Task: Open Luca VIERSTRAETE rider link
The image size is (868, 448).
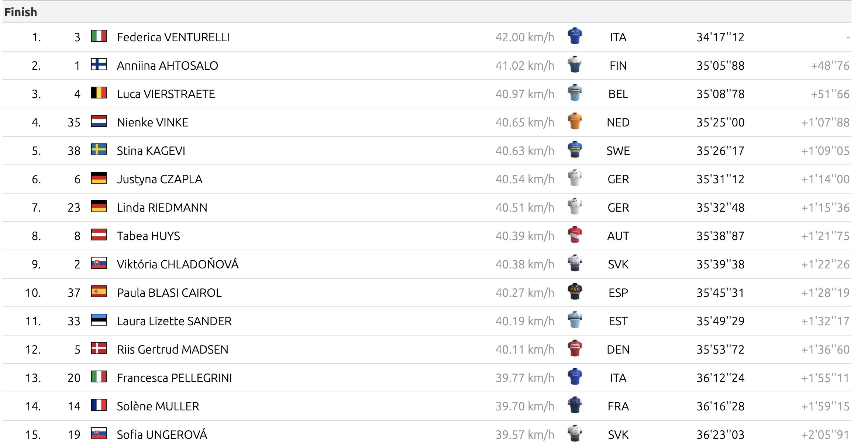Action: (x=166, y=94)
